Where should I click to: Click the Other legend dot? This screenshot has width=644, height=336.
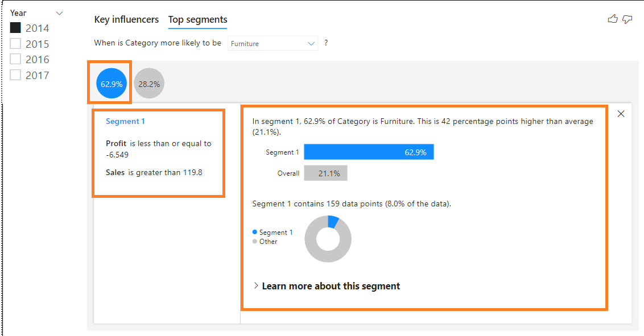point(254,241)
